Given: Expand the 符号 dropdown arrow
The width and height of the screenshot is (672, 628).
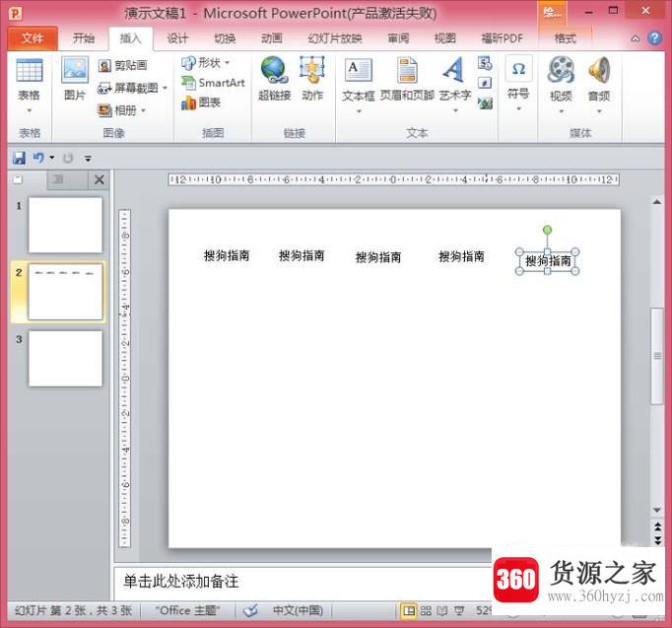Looking at the screenshot, I should tap(518, 108).
